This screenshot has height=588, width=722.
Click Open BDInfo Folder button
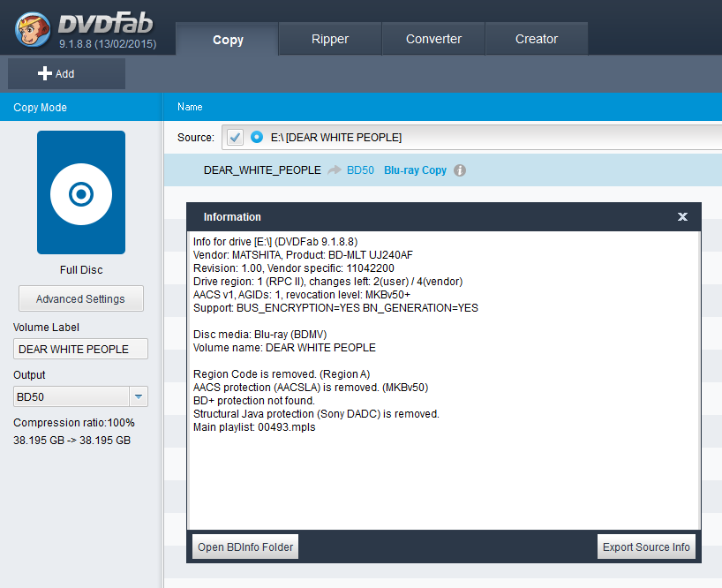click(x=245, y=547)
